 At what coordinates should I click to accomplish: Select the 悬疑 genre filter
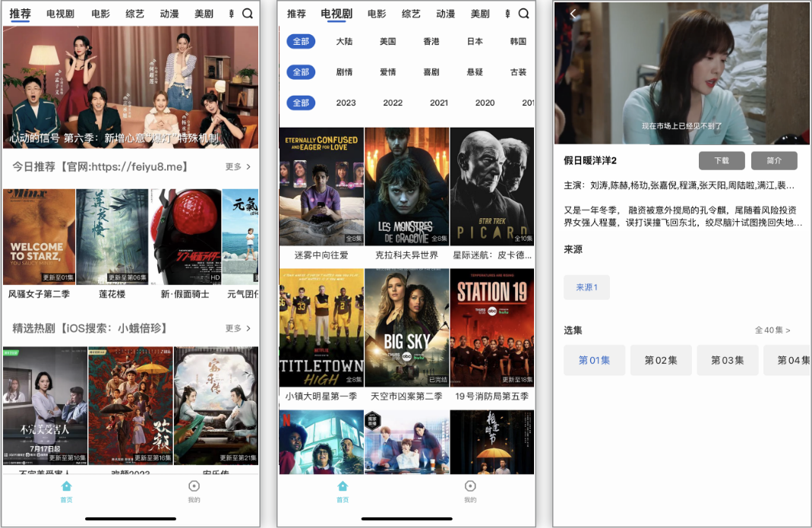point(475,72)
